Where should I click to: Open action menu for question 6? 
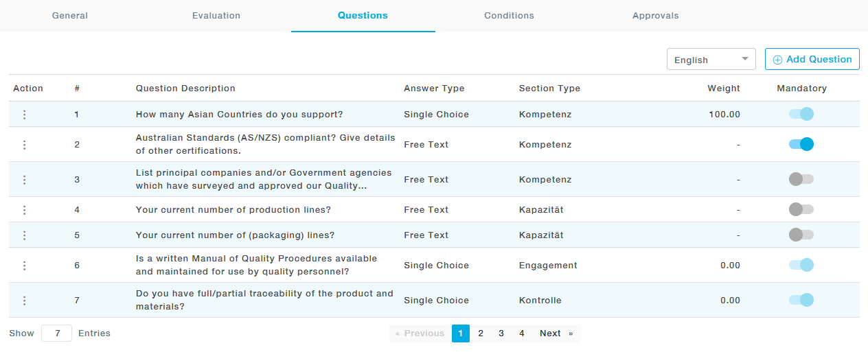(x=24, y=266)
